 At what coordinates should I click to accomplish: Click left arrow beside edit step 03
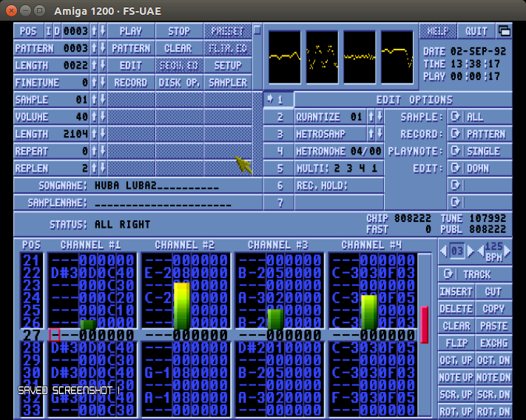444,251
